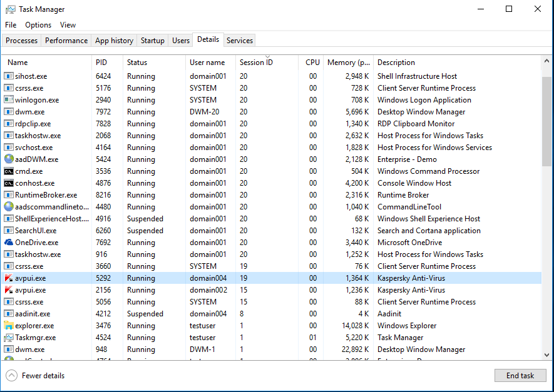554x392 pixels.
Task: Switch to the Performance tab
Action: click(x=66, y=41)
